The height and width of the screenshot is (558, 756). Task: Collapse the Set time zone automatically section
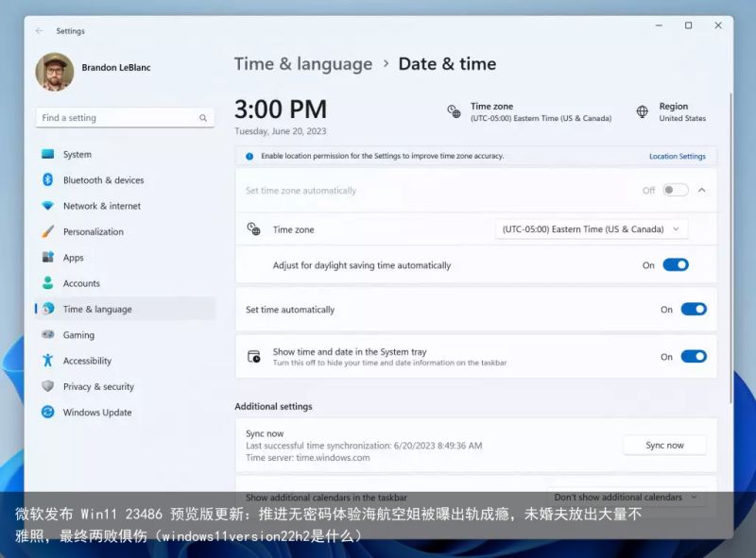click(x=702, y=191)
